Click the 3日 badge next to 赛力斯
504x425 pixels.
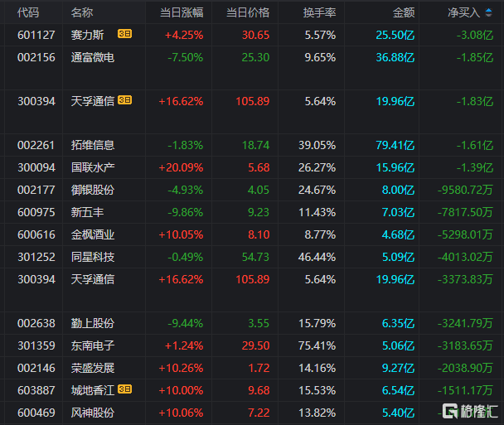tap(124, 34)
